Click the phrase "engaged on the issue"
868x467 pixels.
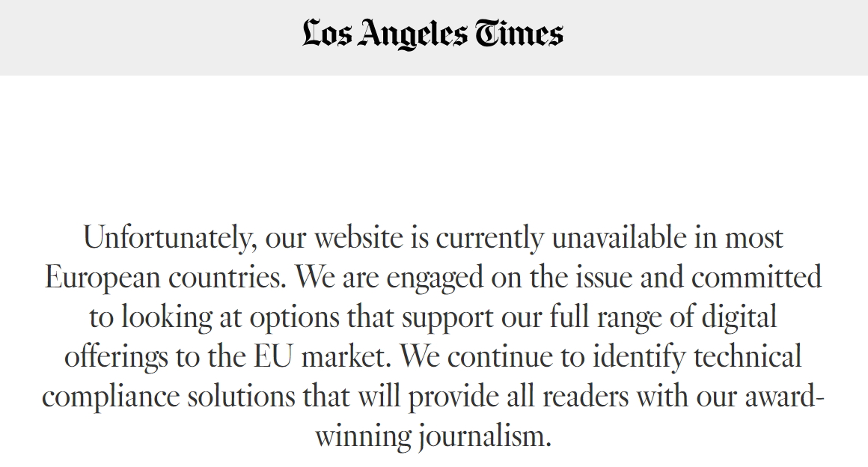coord(510,278)
